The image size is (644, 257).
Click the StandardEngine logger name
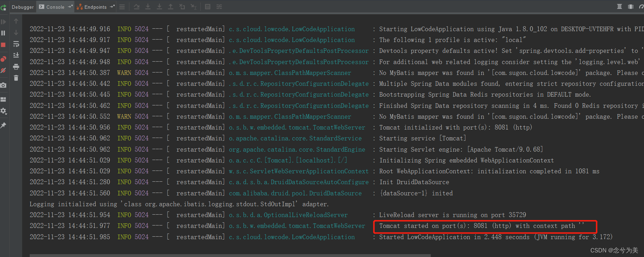[x=297, y=150]
